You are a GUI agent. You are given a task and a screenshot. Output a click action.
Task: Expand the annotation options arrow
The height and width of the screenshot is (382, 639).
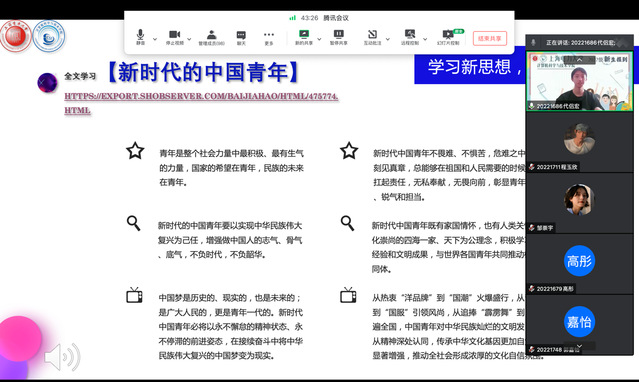tap(388, 39)
